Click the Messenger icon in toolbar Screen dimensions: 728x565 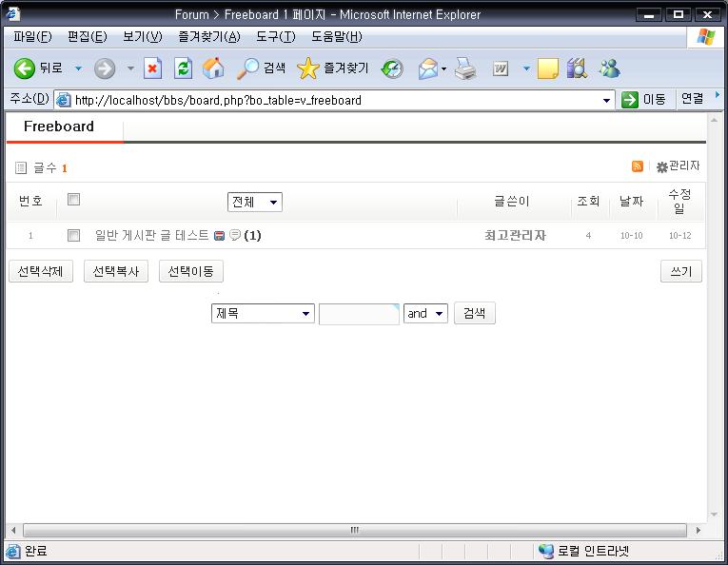point(609,68)
